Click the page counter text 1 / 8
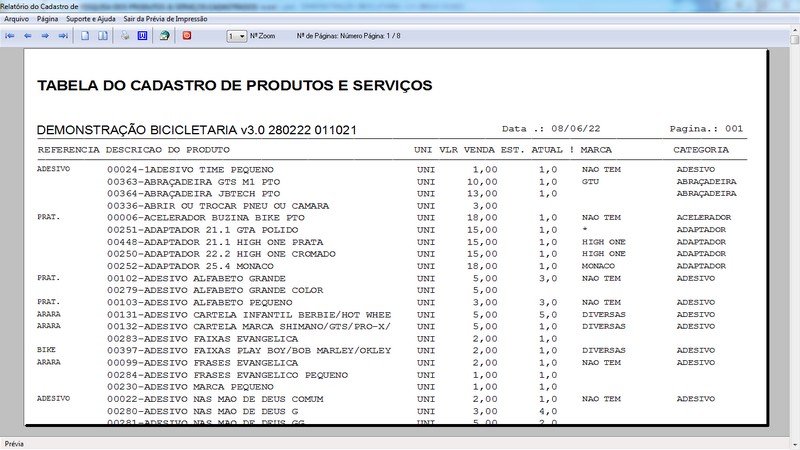 click(x=393, y=36)
